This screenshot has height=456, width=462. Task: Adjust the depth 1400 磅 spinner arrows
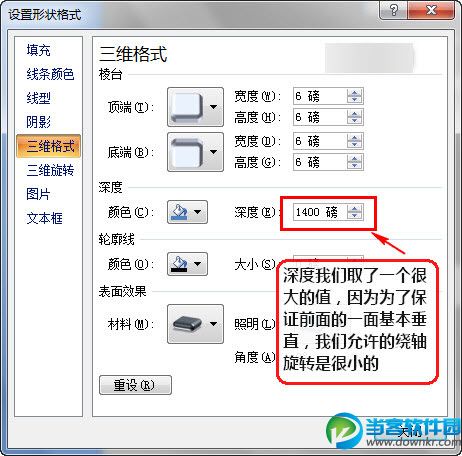(355, 212)
